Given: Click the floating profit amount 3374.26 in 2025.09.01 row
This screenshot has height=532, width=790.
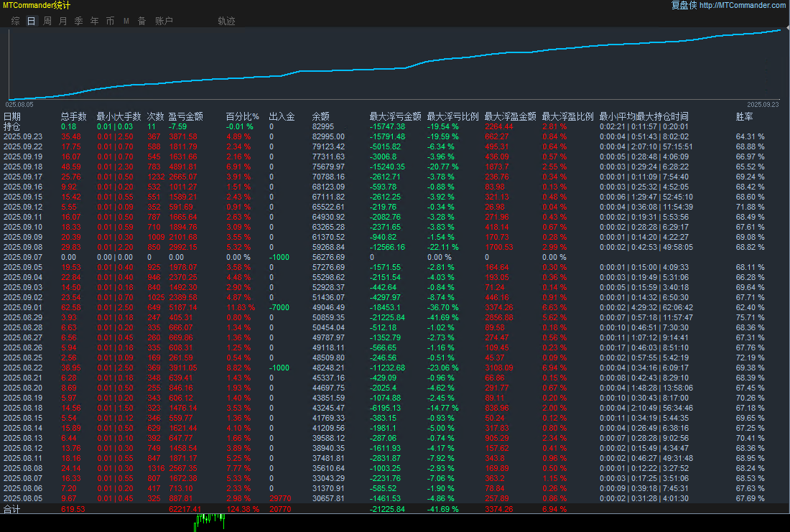Looking at the screenshot, I should [x=499, y=307].
